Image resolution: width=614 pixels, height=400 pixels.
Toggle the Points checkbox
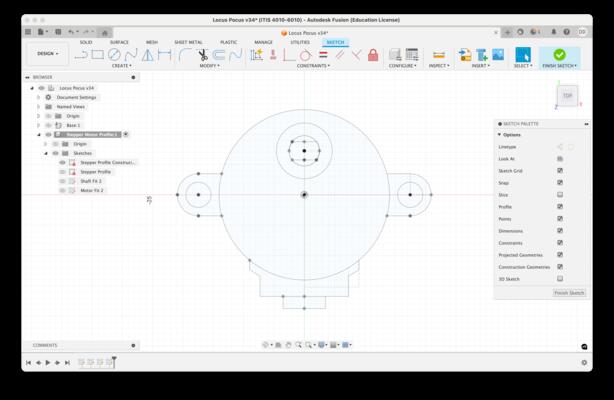pyautogui.click(x=560, y=219)
